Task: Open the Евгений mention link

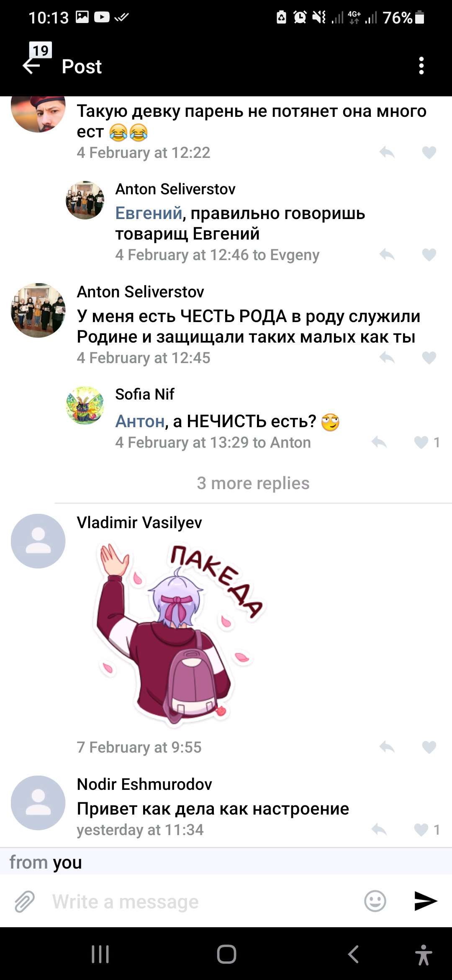Action: click(x=149, y=213)
